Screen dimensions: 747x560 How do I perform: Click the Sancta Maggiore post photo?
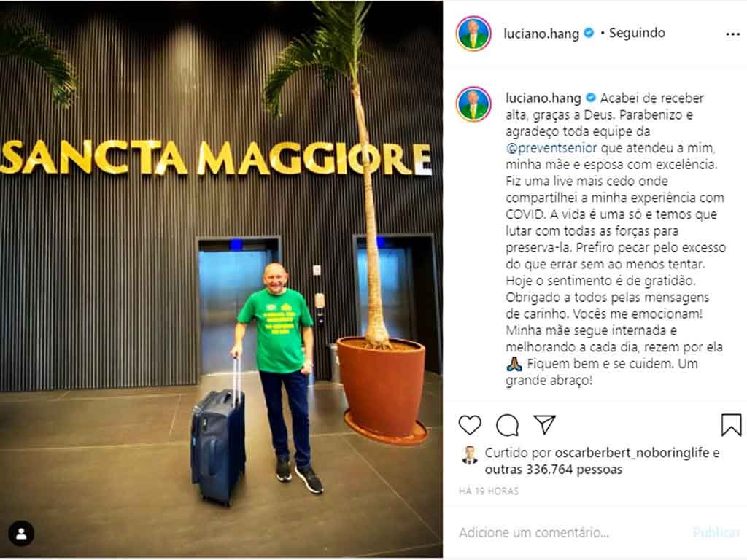click(x=221, y=279)
